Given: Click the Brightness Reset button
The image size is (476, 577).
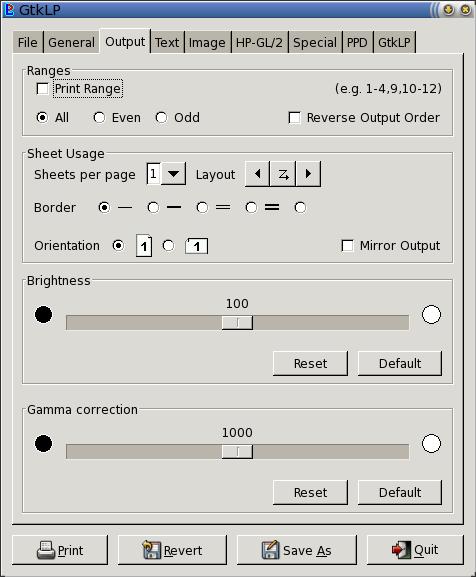Looking at the screenshot, I should pos(310,363).
